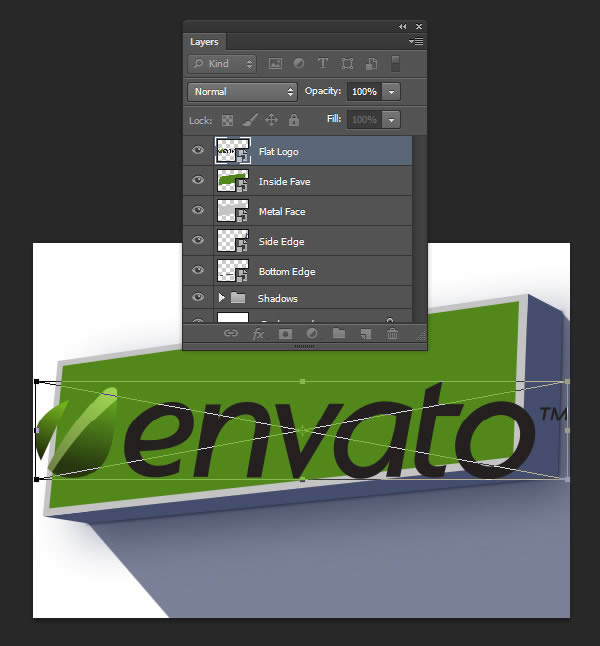The width and height of the screenshot is (600, 646).
Task: Open the Normal blend mode dropdown
Action: tap(242, 91)
